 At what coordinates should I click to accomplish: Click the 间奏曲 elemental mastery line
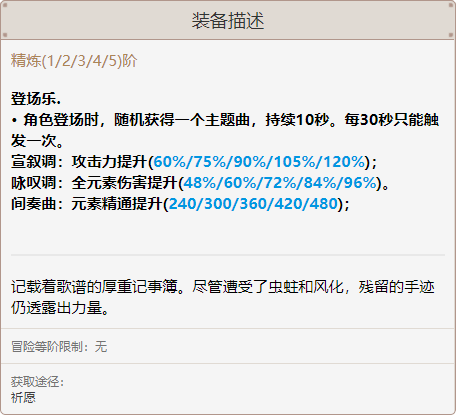point(180,204)
